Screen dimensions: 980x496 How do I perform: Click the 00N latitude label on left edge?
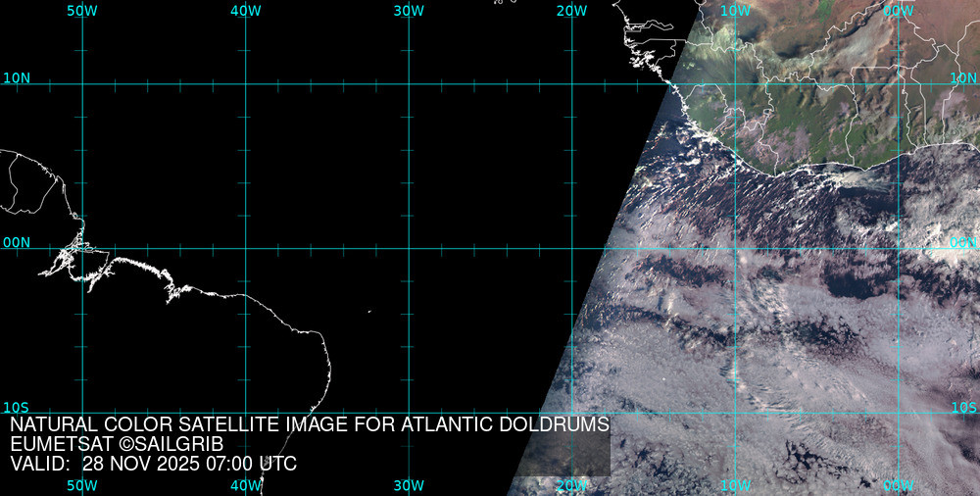[x=16, y=242]
